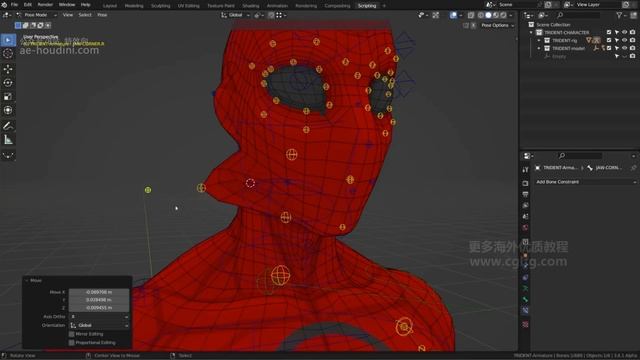The width and height of the screenshot is (640, 360).
Task: Collapse the Move operator panel
Action: [x=27, y=280]
